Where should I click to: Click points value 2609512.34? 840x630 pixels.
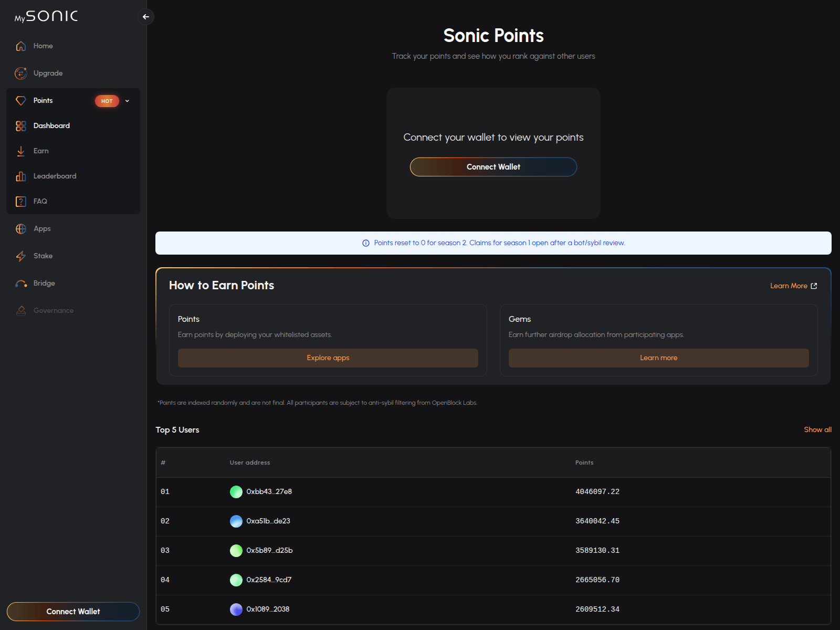point(597,610)
